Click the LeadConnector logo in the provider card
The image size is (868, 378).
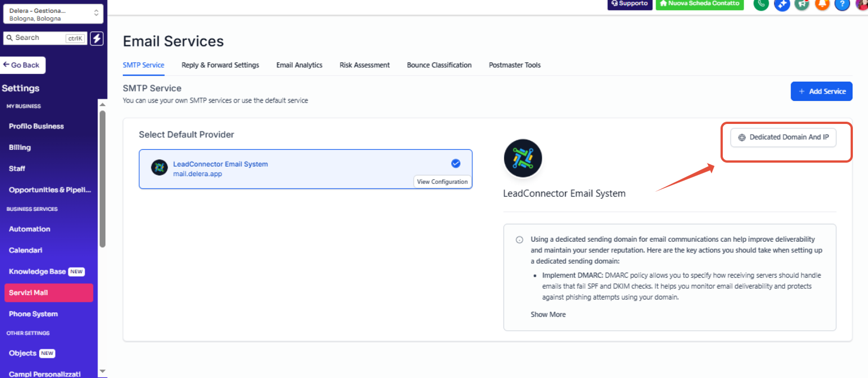pos(159,168)
